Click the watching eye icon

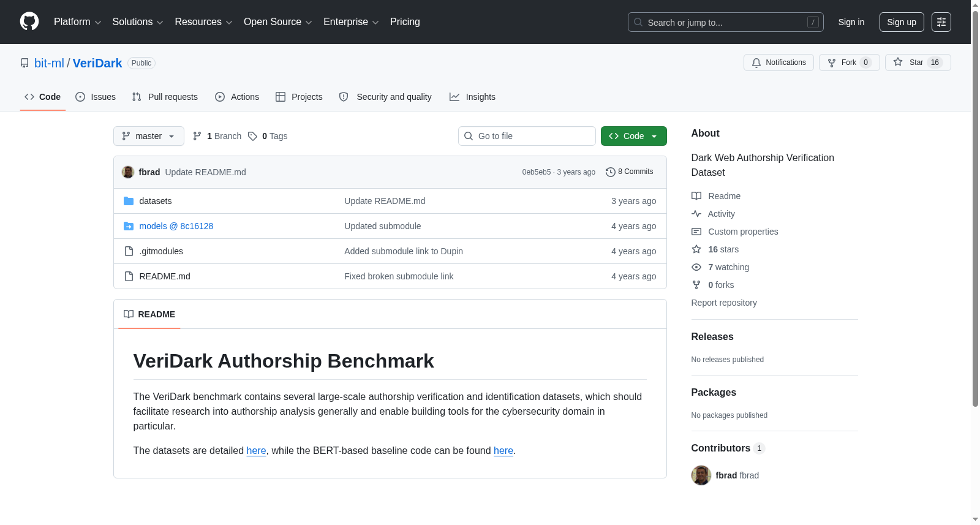point(696,267)
